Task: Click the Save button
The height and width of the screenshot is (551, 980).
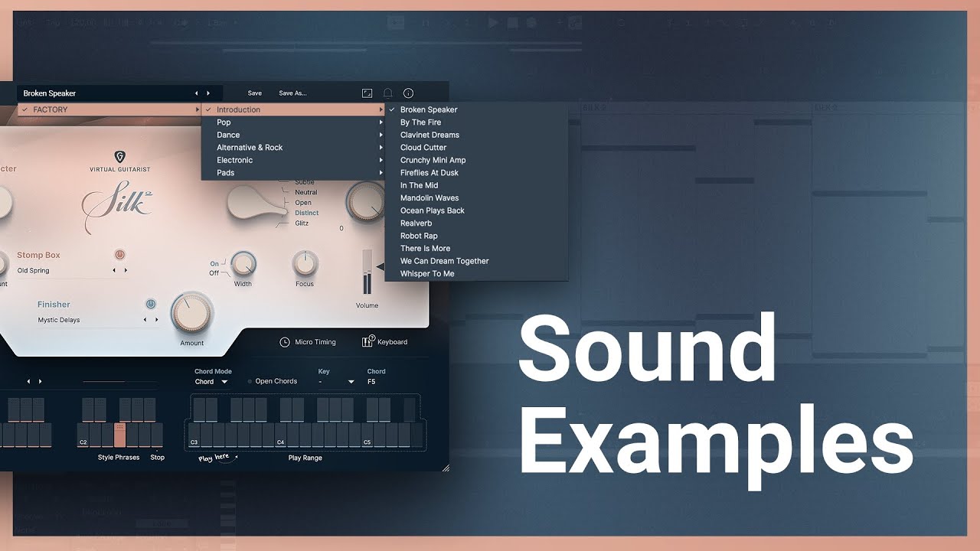Action: [255, 93]
